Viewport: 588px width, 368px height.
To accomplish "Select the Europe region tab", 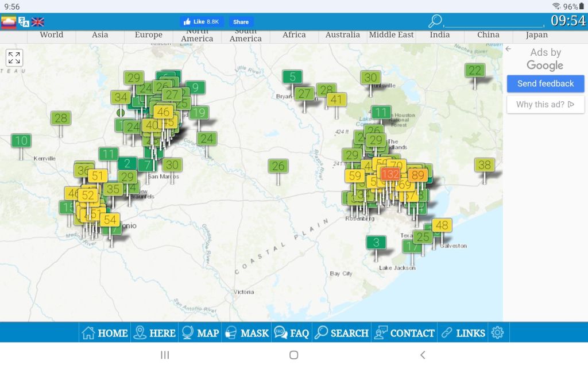I will [x=148, y=34].
